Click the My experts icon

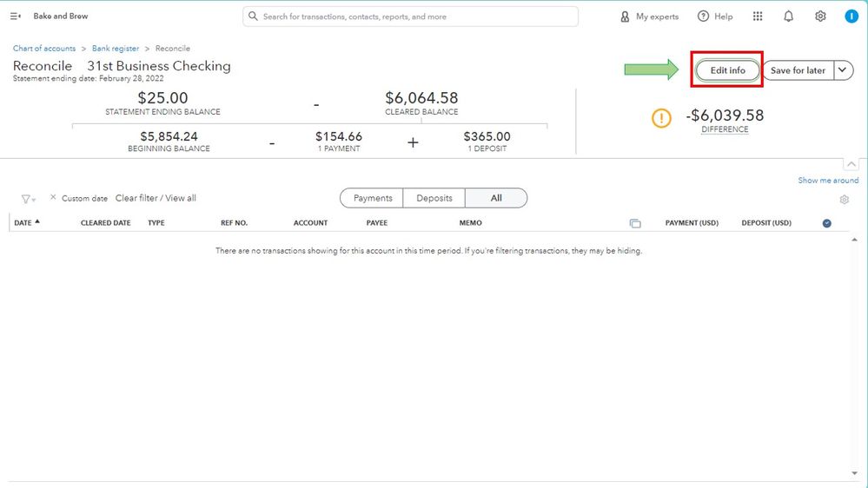tap(625, 16)
